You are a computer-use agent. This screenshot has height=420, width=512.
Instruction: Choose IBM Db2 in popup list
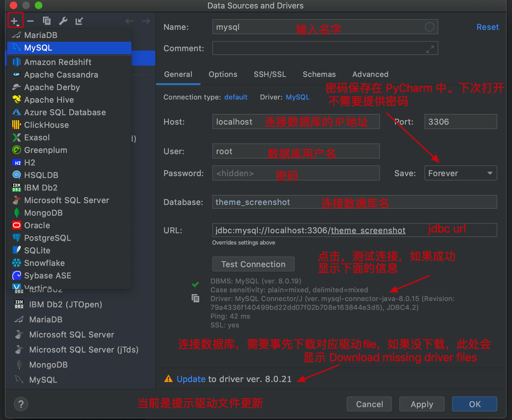69,188
